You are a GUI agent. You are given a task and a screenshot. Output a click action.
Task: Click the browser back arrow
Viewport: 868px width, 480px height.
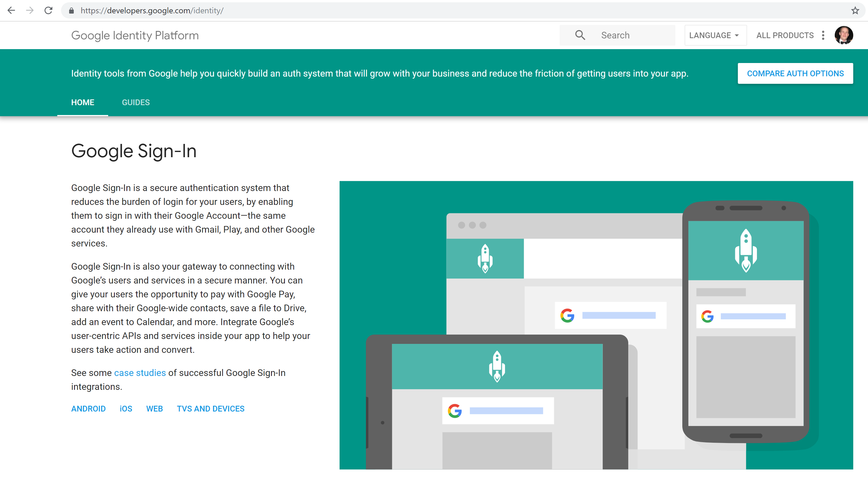tap(11, 10)
